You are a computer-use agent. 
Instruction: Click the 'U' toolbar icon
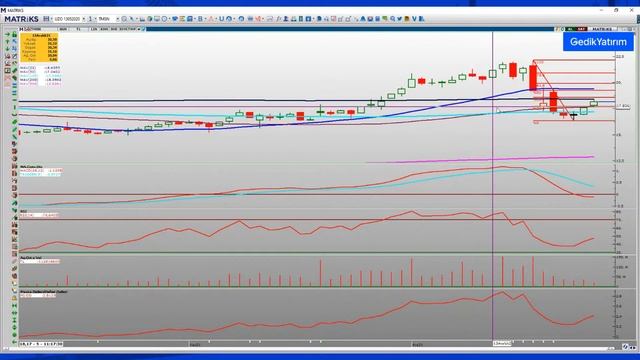pyautogui.click(x=221, y=19)
